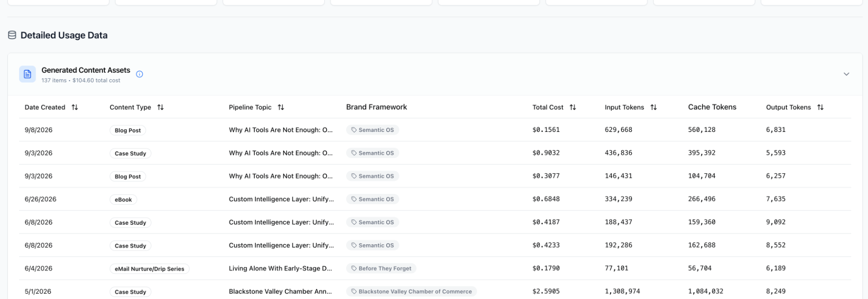Click the 9,092 output tokens value

pos(776,222)
